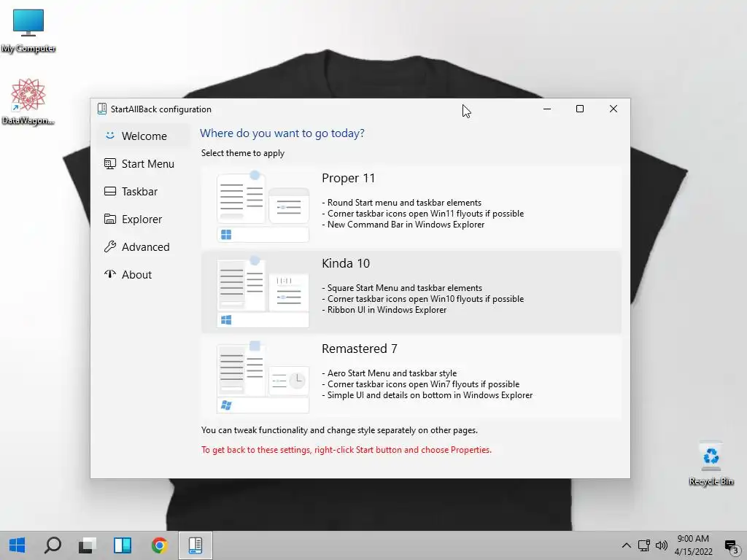Open the Windows Start button

18,545
